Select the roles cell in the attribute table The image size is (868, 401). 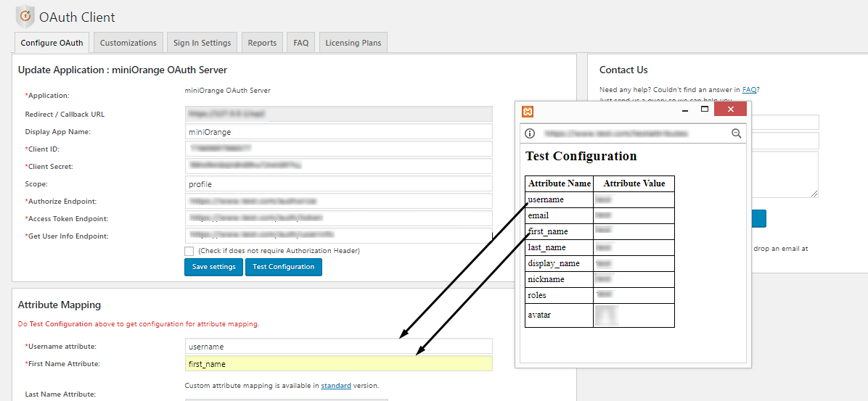(x=559, y=295)
